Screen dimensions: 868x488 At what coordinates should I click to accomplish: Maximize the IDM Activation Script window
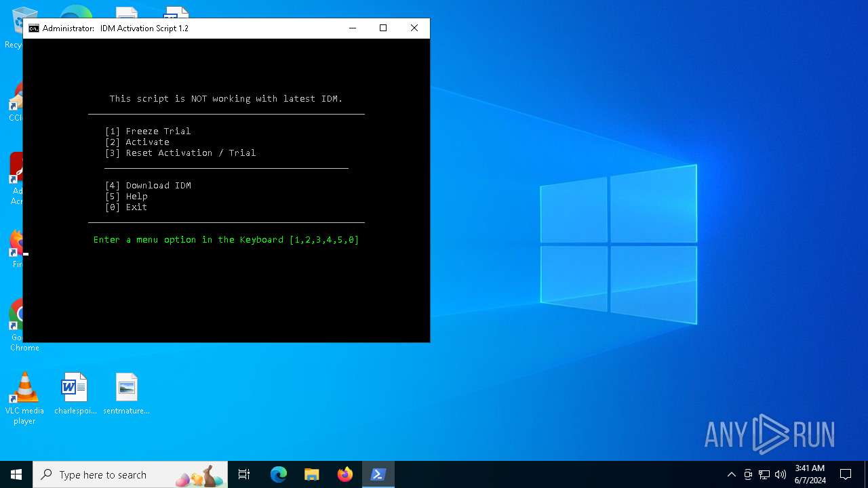[383, 28]
